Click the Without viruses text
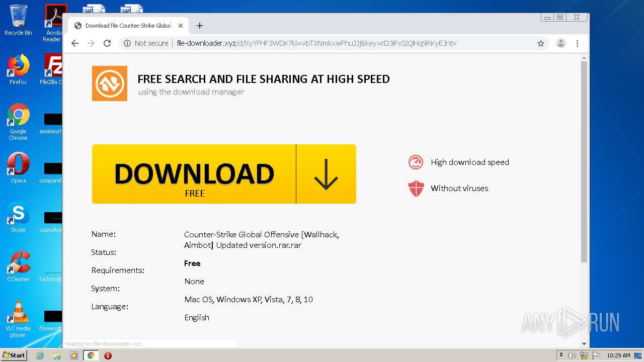Screen dimensions: 644x362 459,189
